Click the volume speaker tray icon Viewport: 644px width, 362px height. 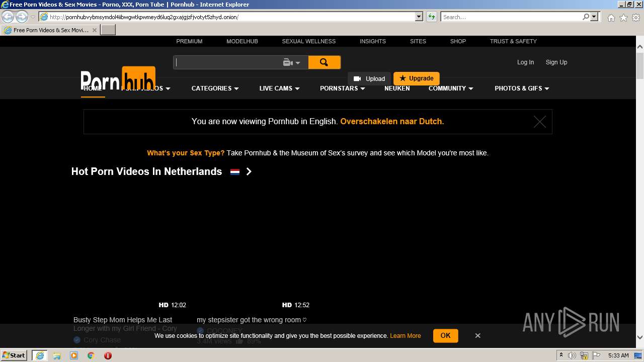(x=572, y=355)
